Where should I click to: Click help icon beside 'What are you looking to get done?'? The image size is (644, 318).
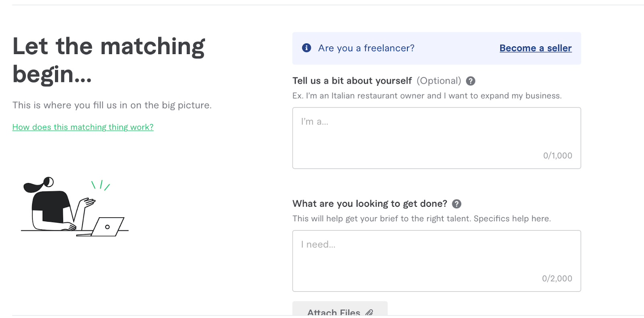tap(456, 204)
